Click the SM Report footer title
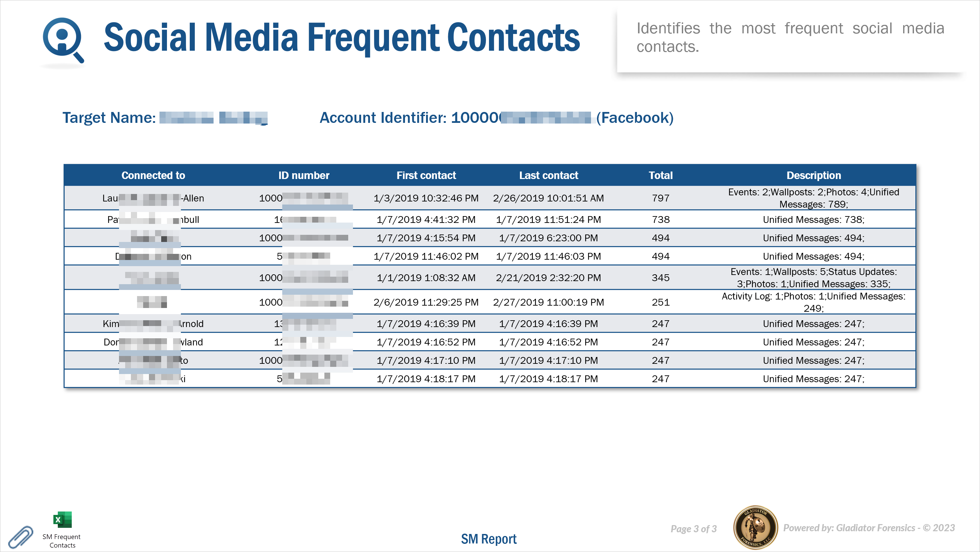Viewport: 980px width, 552px height. coord(489,539)
